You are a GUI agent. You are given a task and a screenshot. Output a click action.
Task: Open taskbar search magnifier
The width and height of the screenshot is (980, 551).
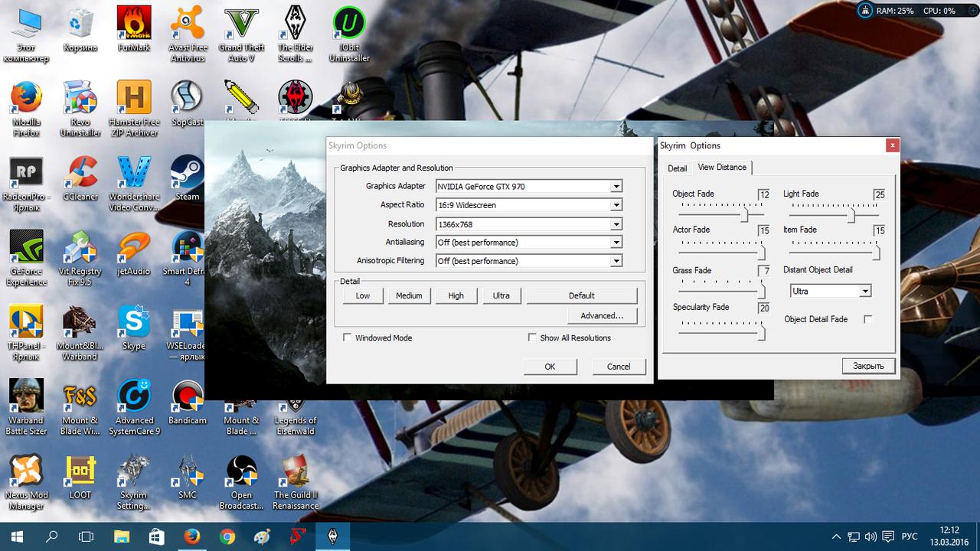[x=52, y=536]
